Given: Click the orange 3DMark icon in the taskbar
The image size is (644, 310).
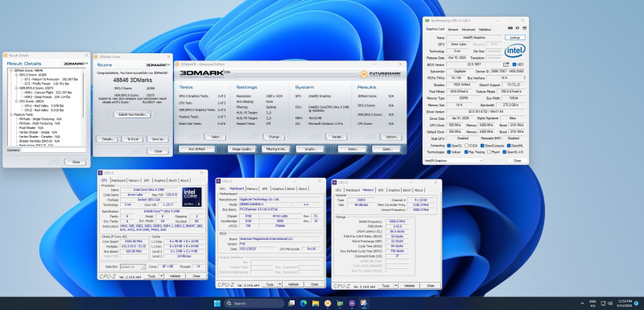Looking at the screenshot, I should pyautogui.click(x=328, y=304).
